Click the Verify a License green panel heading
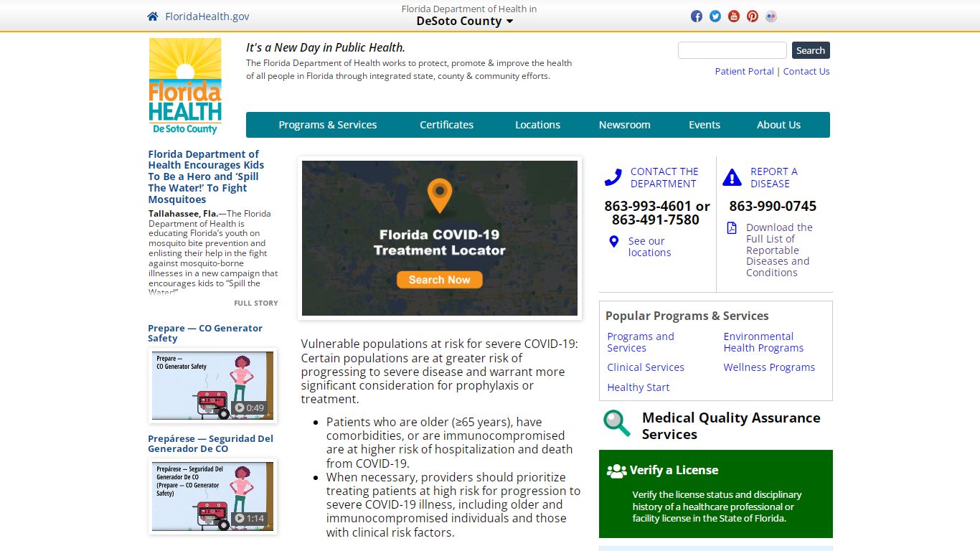The image size is (980, 551). click(674, 471)
